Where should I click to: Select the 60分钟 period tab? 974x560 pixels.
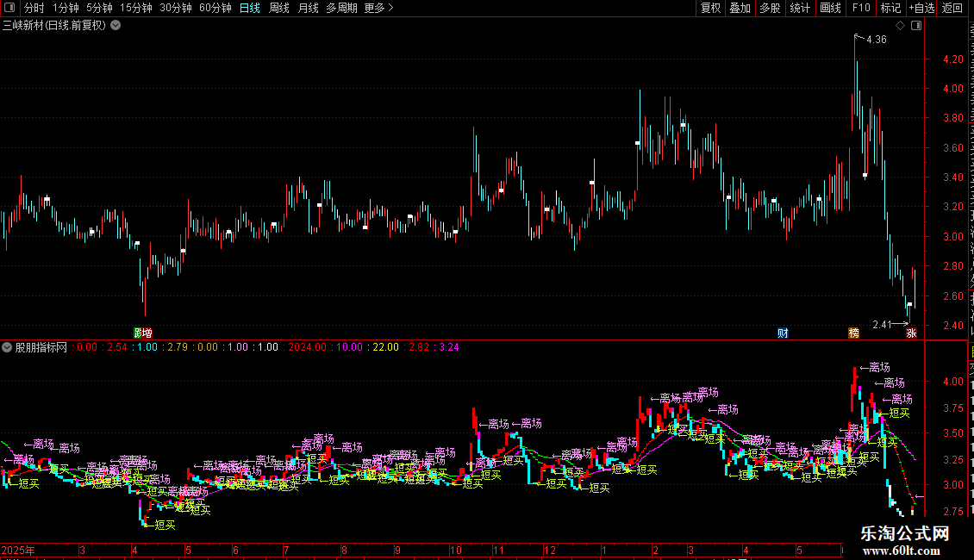click(x=215, y=8)
